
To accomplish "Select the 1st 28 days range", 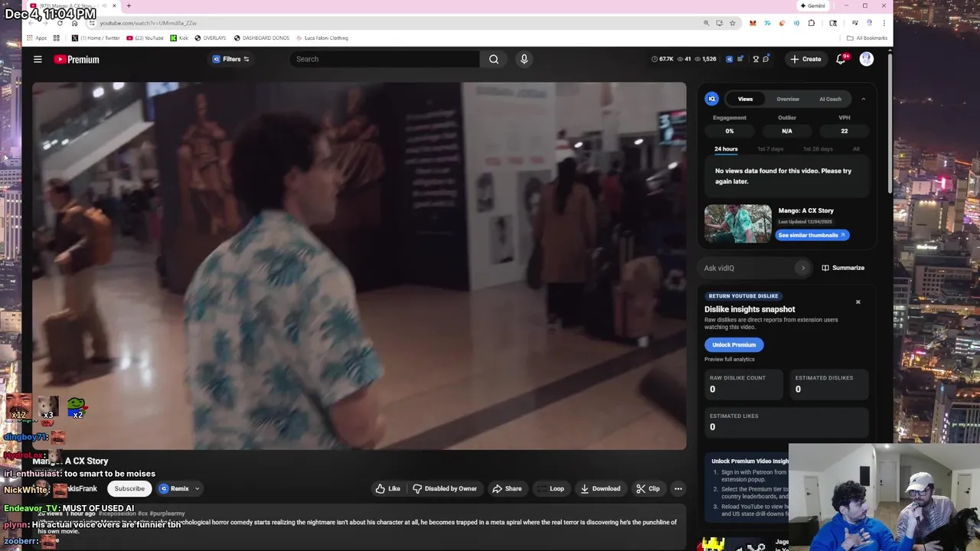I will tap(818, 148).
